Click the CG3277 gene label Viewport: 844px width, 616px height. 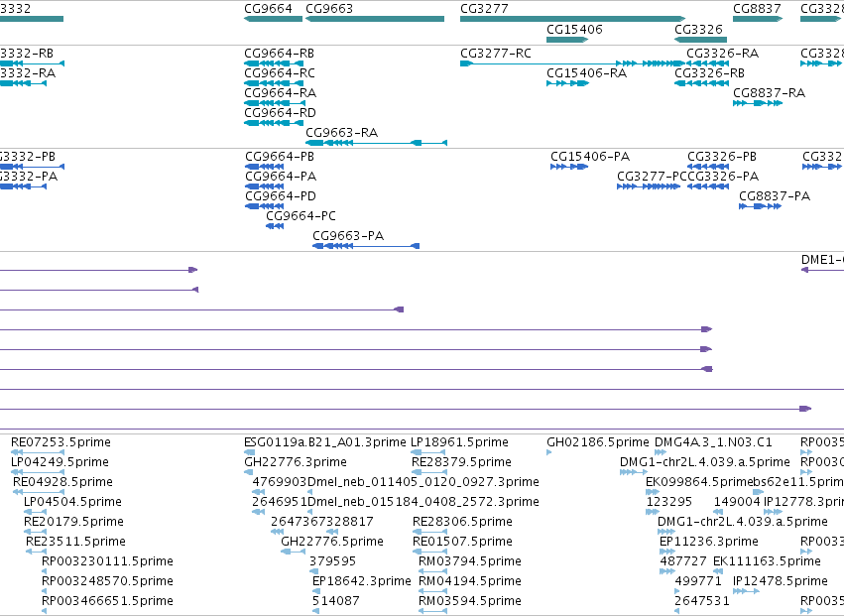coord(484,9)
